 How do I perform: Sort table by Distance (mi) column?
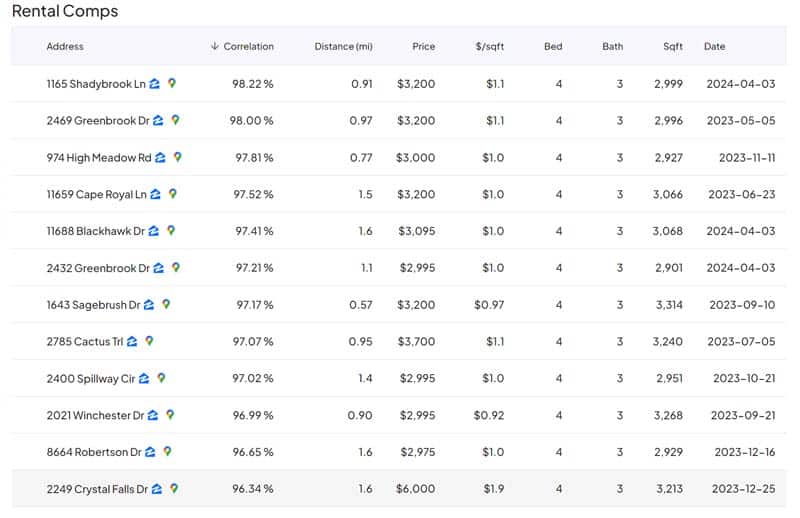tap(343, 47)
